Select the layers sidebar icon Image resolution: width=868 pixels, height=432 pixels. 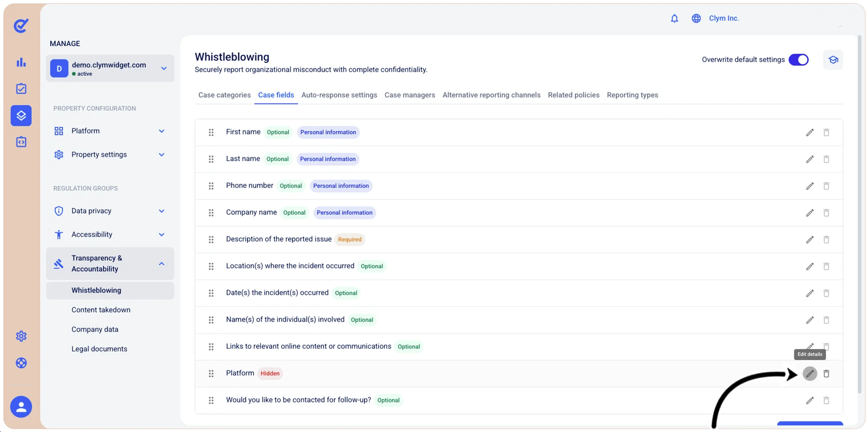pos(21,115)
